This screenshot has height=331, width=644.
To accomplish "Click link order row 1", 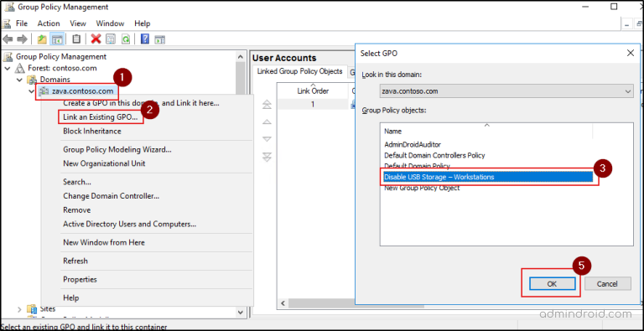I will (313, 104).
